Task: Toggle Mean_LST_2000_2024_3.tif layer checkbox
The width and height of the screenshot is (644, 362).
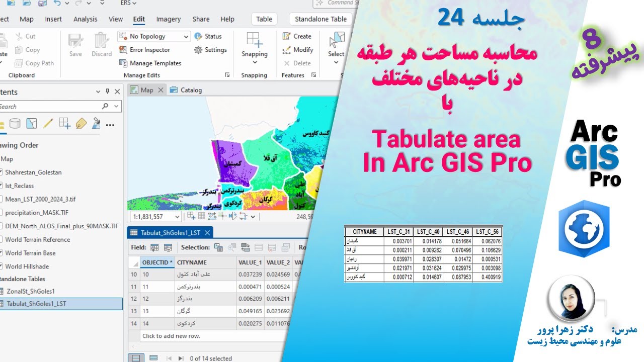Action: coord(1,199)
